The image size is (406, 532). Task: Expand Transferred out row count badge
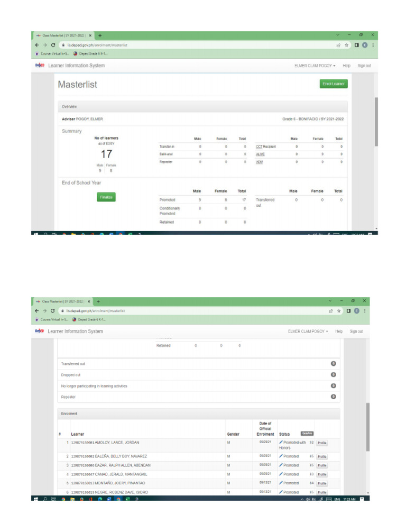tap(334, 364)
